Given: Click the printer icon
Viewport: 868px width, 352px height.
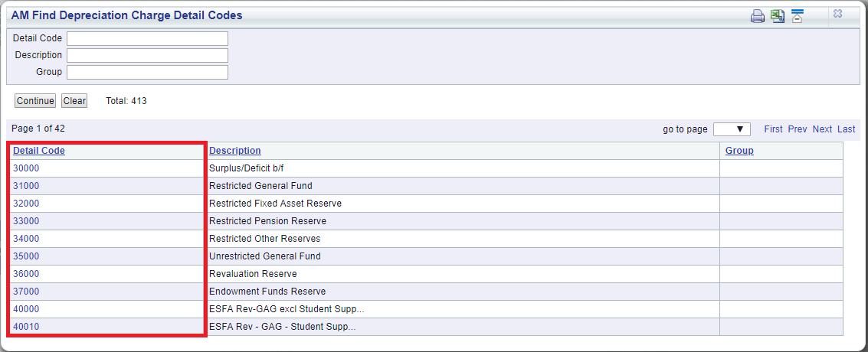Looking at the screenshot, I should [757, 16].
